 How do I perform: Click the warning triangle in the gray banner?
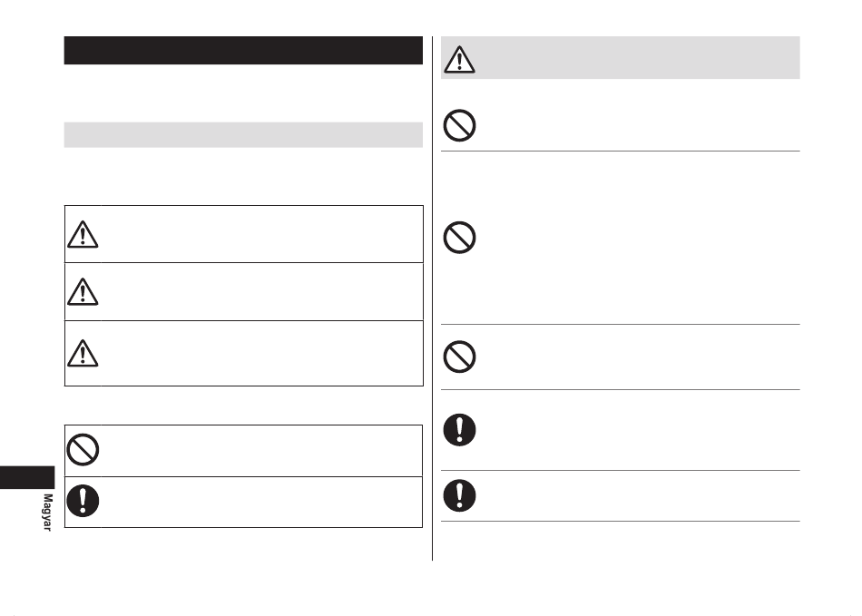pyautogui.click(x=459, y=59)
